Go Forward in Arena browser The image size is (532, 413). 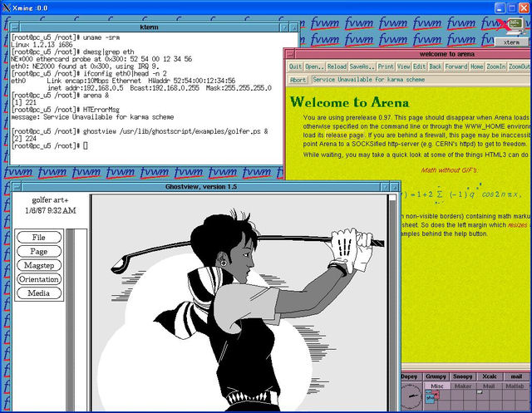pos(456,66)
